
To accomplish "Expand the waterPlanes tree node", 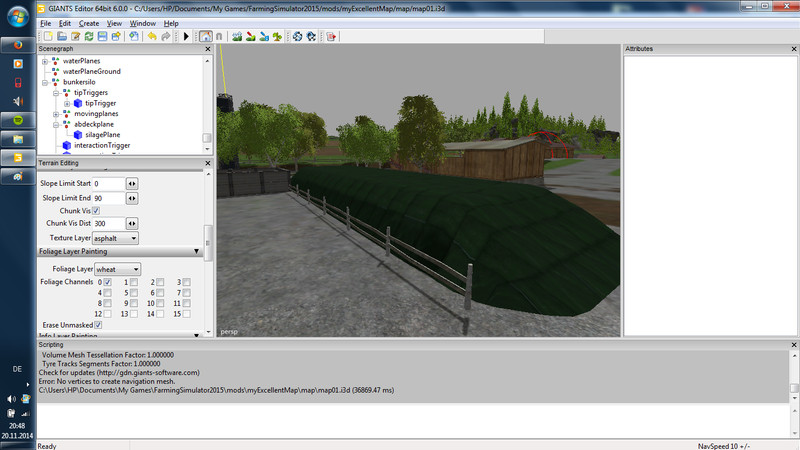I will (45, 61).
